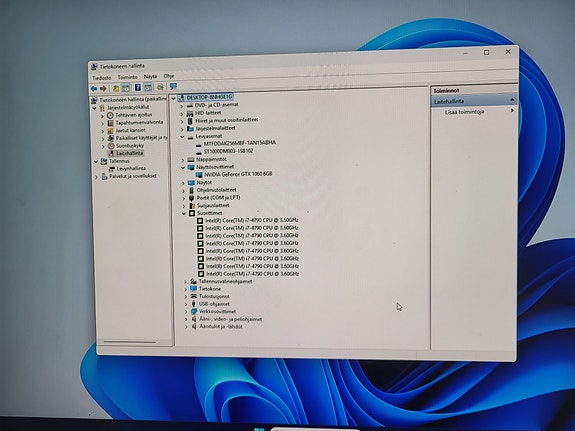Click the scan hardware changes monitor icon
The image size is (575, 431).
coord(173,87)
